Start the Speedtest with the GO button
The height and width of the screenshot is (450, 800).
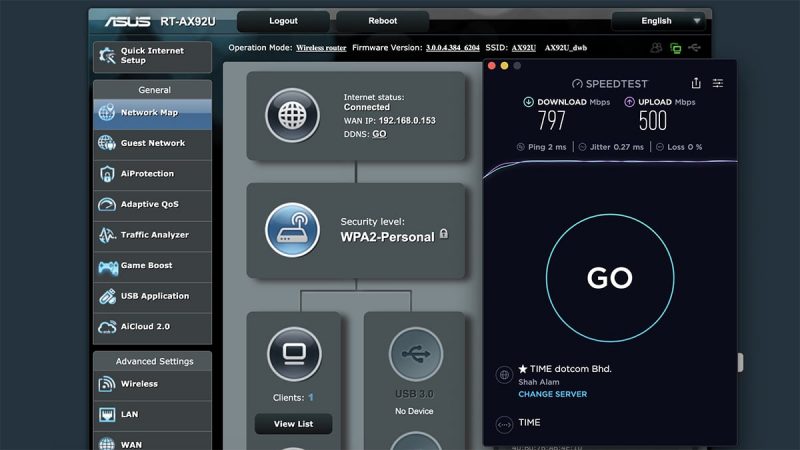(610, 278)
